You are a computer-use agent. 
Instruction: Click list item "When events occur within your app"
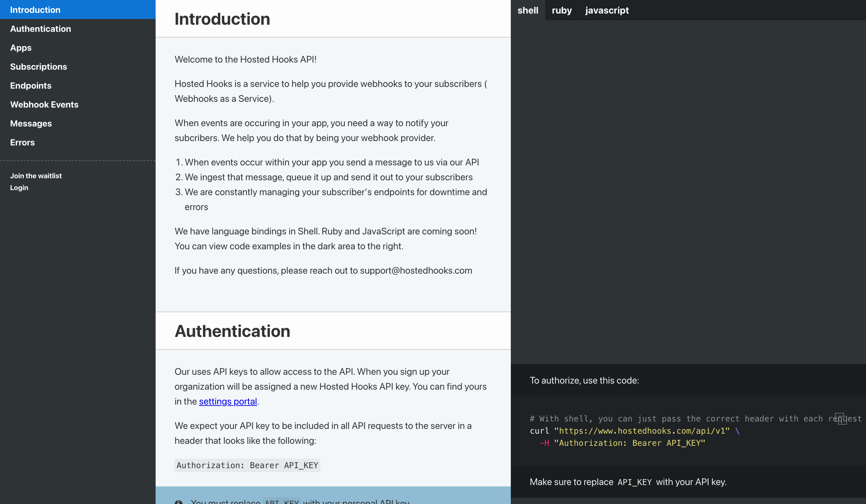point(332,162)
